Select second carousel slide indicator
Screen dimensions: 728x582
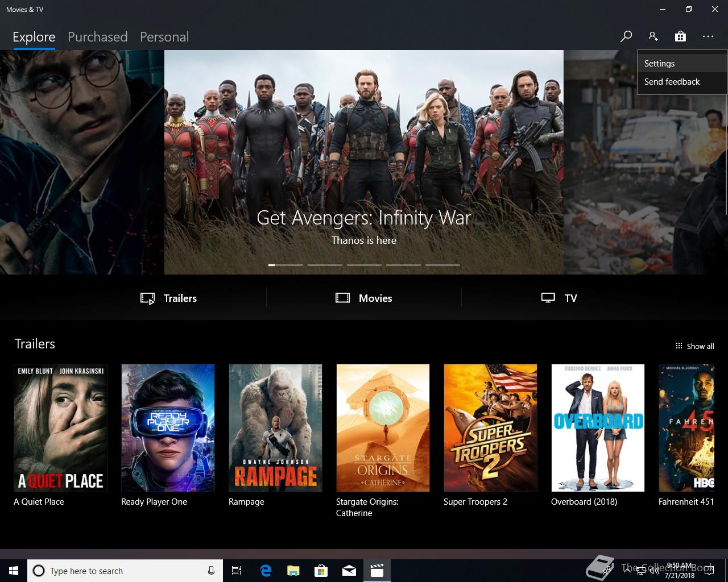[325, 265]
